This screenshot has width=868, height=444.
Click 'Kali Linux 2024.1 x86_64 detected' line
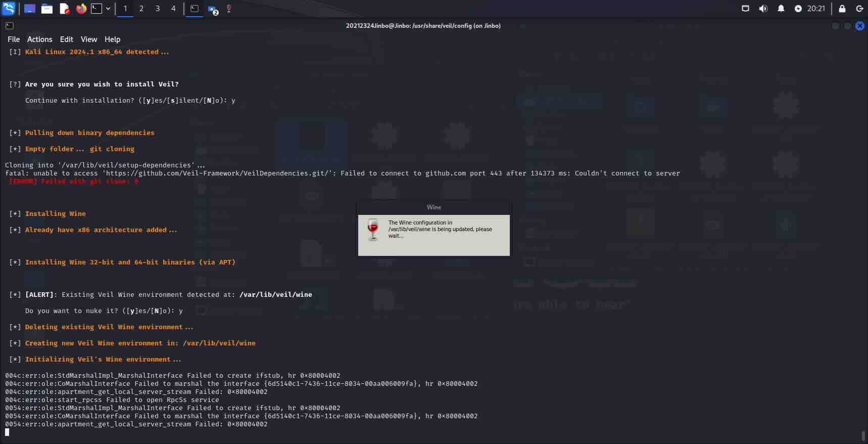point(89,52)
